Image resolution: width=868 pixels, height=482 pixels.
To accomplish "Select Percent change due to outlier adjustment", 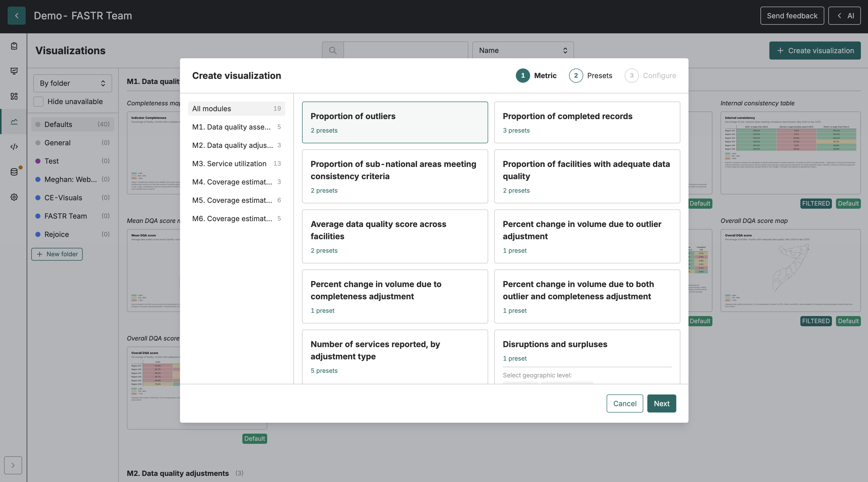I will 587,236.
